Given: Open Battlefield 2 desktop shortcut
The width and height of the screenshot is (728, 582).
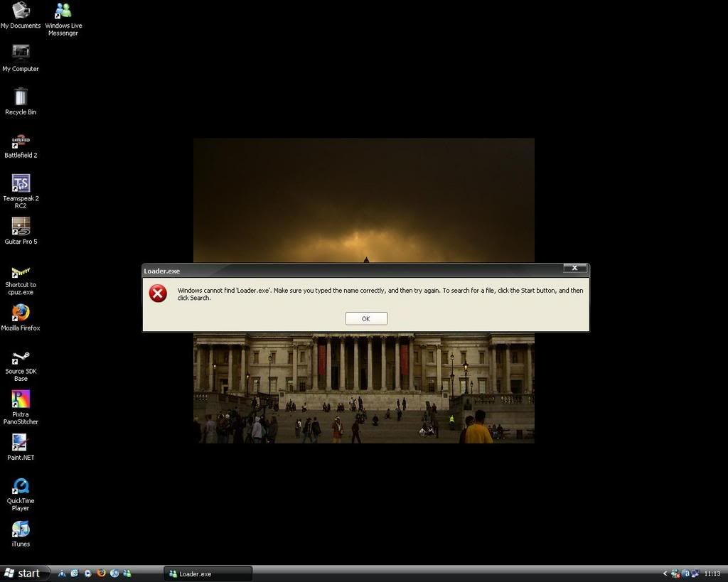Looking at the screenshot, I should click(21, 141).
